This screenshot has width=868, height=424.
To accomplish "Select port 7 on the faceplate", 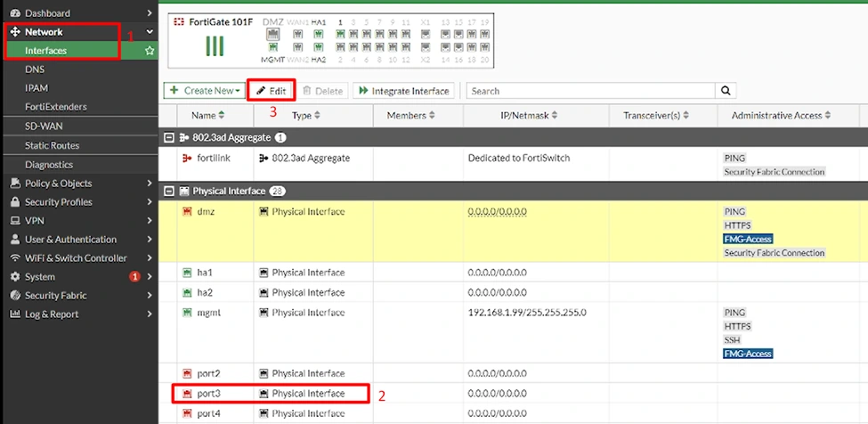I will (379, 34).
